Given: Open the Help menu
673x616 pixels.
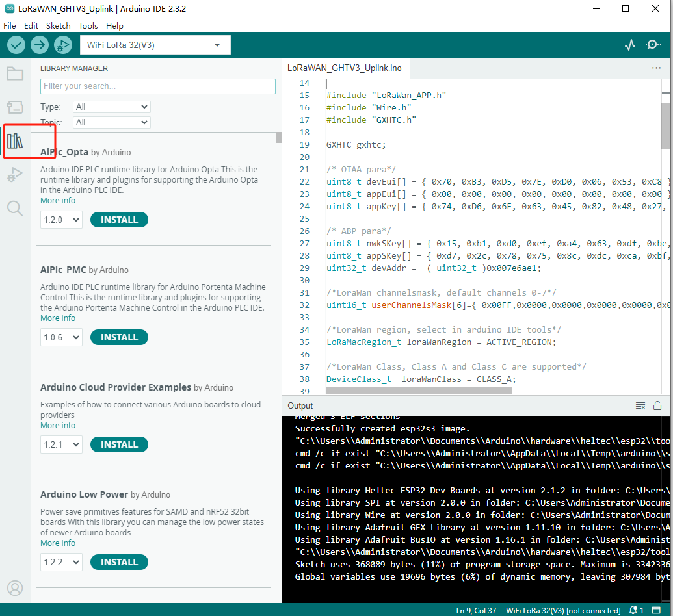Looking at the screenshot, I should click(x=114, y=26).
